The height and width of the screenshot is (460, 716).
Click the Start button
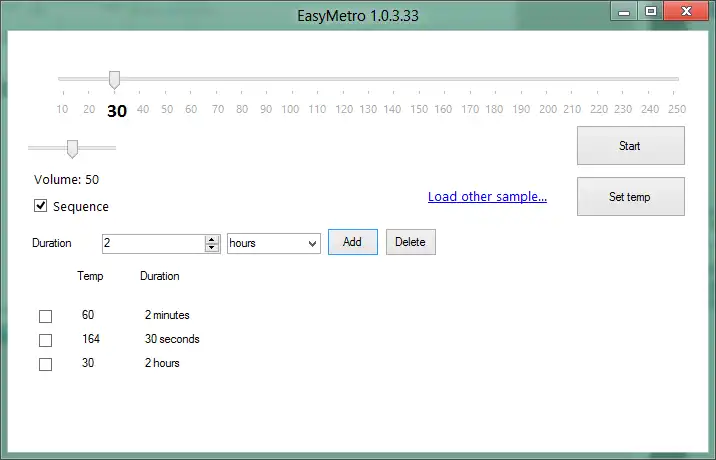631,146
